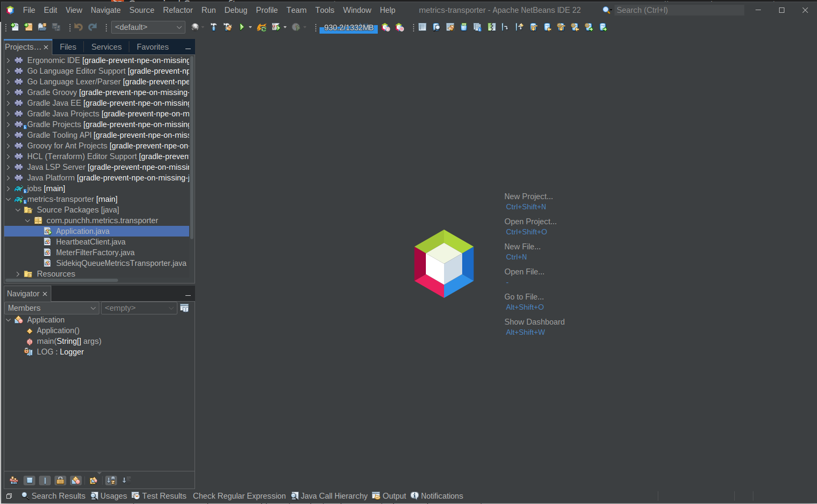Switch to the Services tab
The width and height of the screenshot is (817, 504).
pyautogui.click(x=106, y=47)
